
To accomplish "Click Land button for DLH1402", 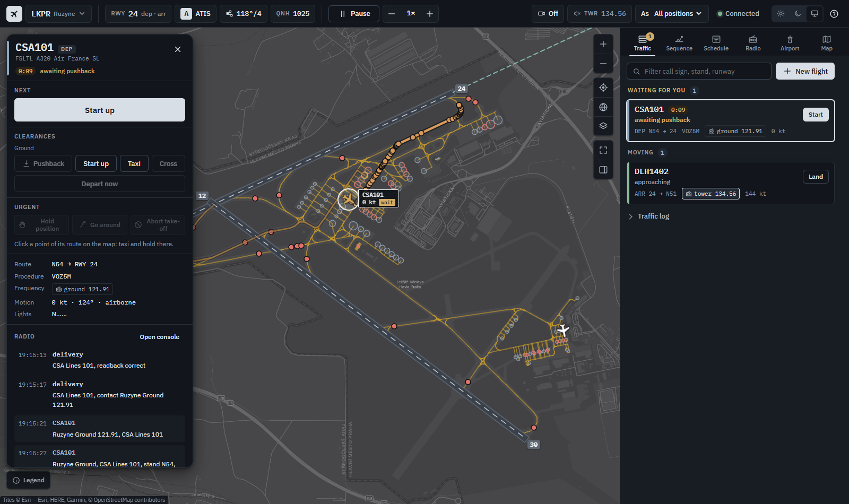I will (x=816, y=177).
